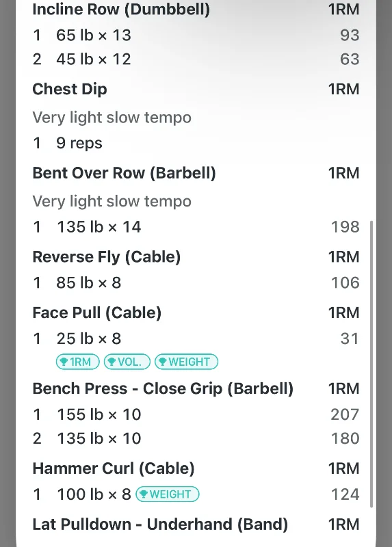Screen dimensions: 392x547
Task: Open the Incline Row (Dumbbell) exercise
Action: pos(121,10)
